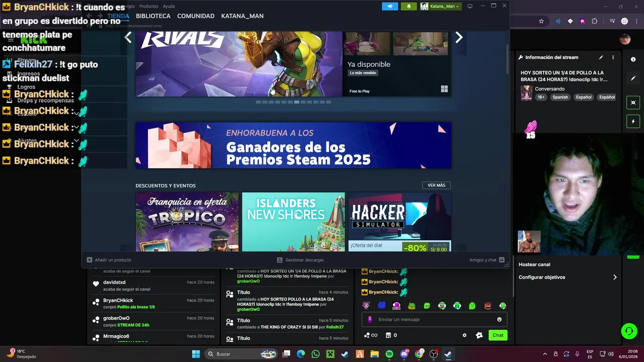Click the purple microphone icon in chat box
Image resolution: width=644 pixels, height=362 pixels.
[x=370, y=319]
